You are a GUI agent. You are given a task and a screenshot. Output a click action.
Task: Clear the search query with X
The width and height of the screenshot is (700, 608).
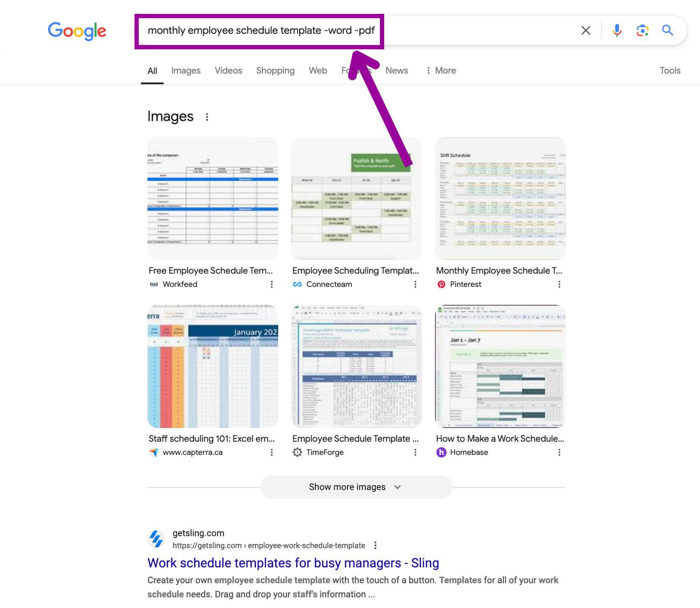click(x=586, y=30)
